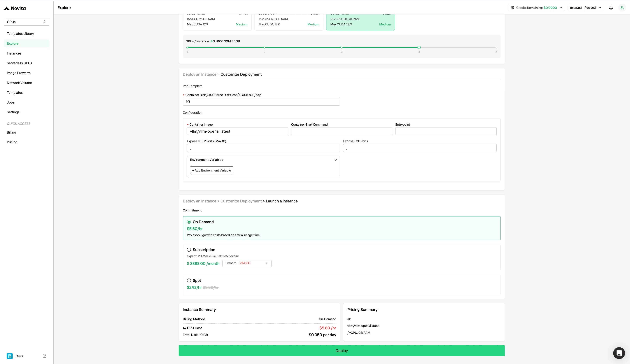Set GPU count slider to 1
This screenshot has height=364, width=630.
click(187, 48)
